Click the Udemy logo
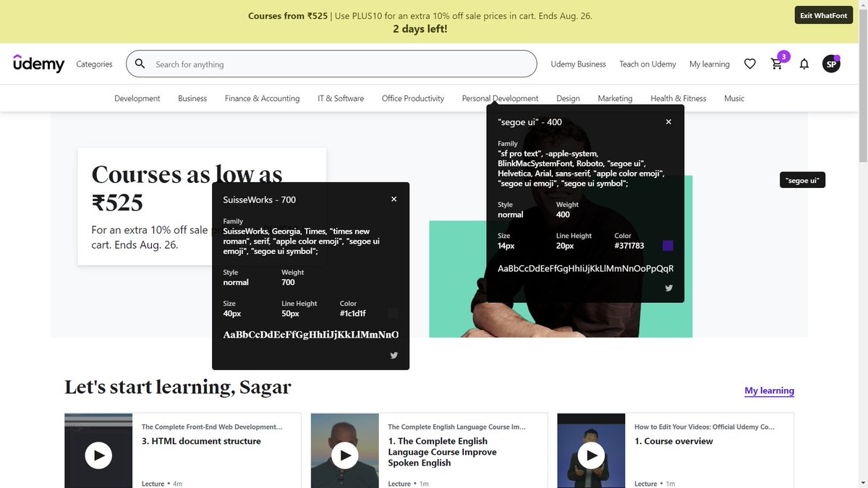The height and width of the screenshot is (488, 868). [x=39, y=64]
